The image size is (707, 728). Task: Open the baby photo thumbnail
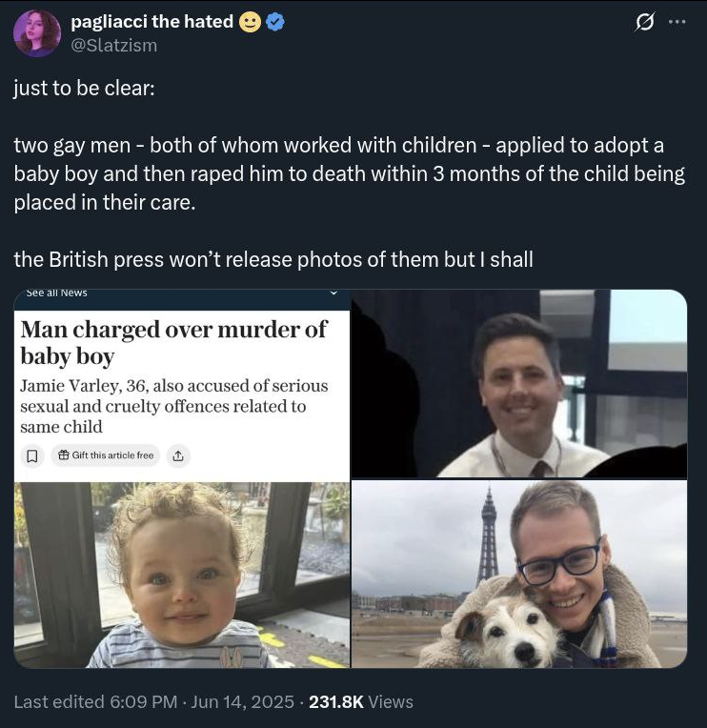[182, 574]
